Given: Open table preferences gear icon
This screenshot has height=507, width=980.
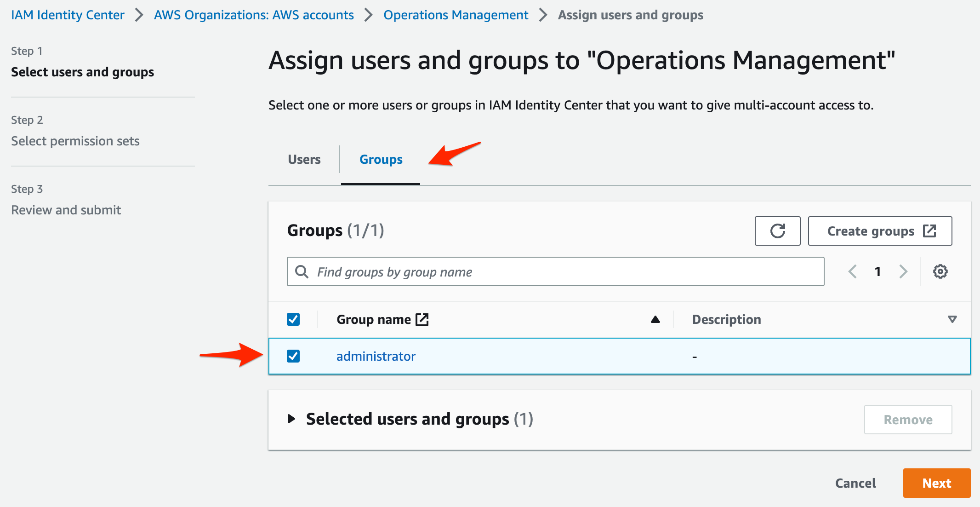Looking at the screenshot, I should coord(940,271).
